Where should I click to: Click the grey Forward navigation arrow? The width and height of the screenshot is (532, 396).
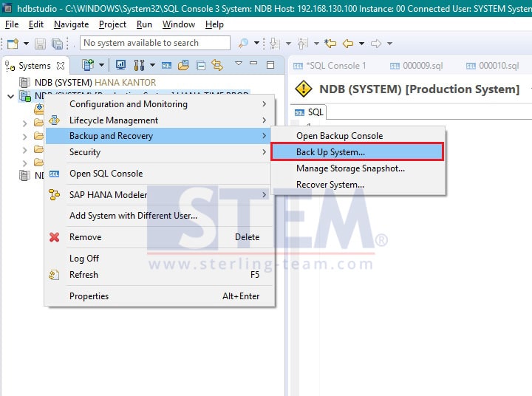376,44
